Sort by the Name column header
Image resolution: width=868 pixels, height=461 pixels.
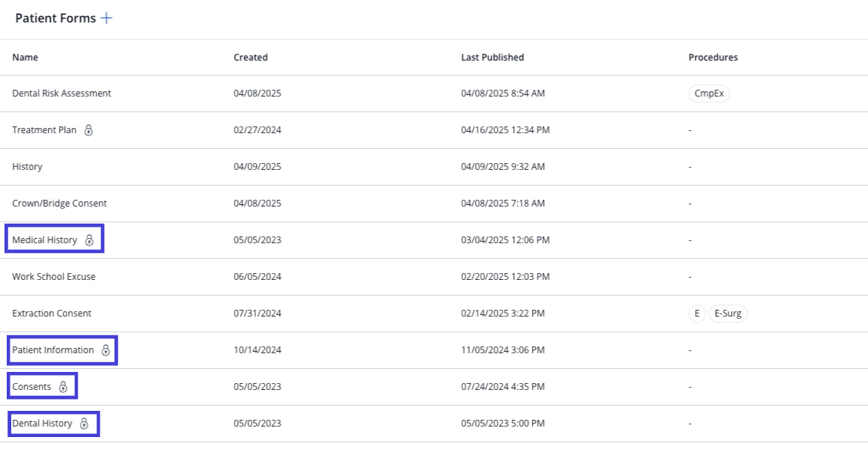tap(25, 58)
